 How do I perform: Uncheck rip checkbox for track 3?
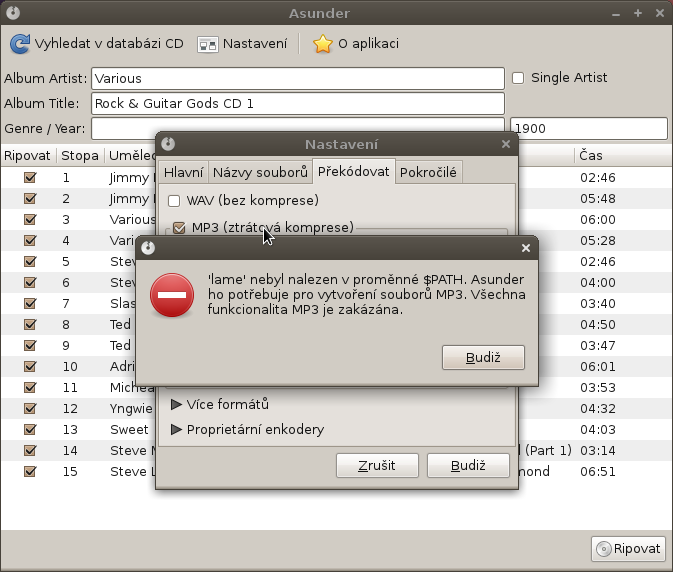click(30, 219)
